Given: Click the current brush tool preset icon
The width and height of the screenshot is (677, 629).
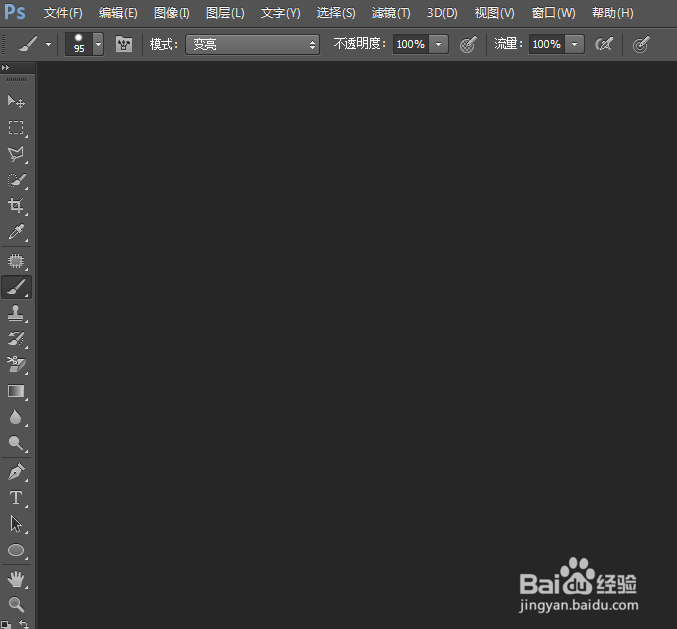Looking at the screenshot, I should [28, 44].
